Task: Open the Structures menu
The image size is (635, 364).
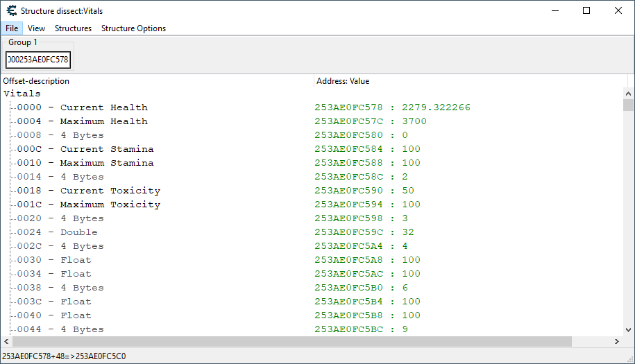Action: (73, 28)
